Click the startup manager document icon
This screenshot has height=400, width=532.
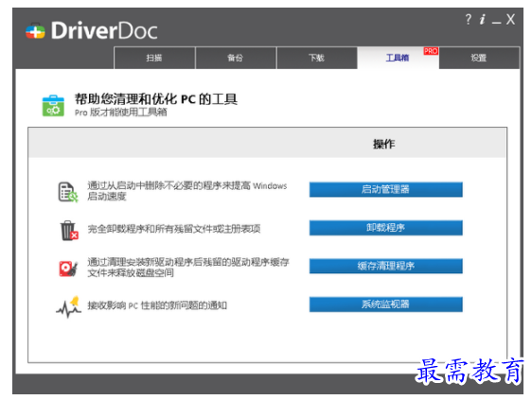tap(67, 192)
